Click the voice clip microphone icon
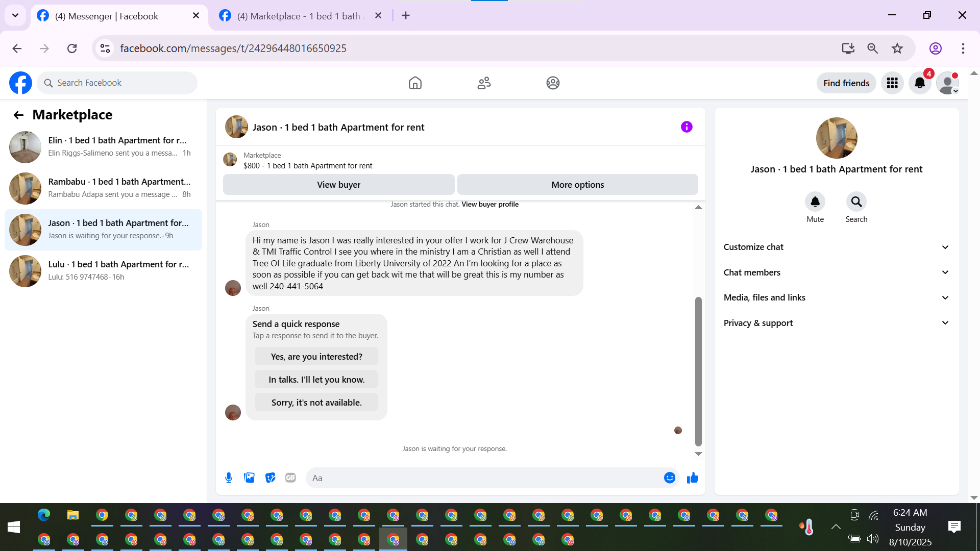980x551 pixels. click(x=229, y=478)
